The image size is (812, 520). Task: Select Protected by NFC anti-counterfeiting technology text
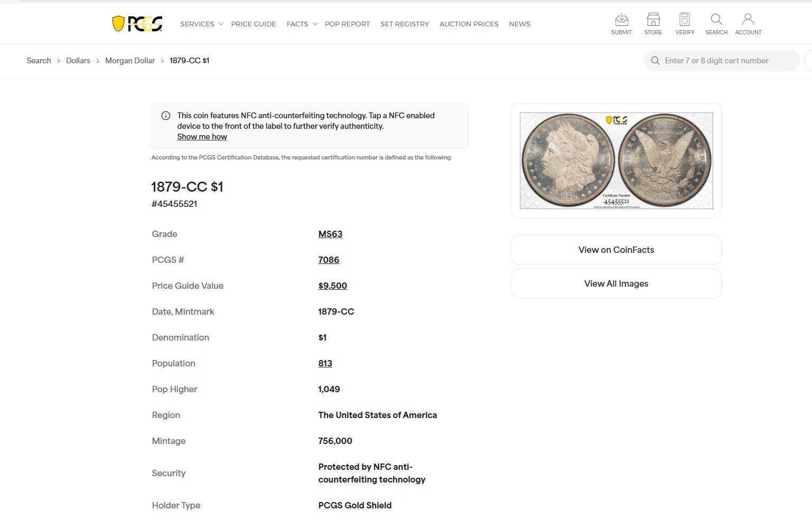point(372,473)
